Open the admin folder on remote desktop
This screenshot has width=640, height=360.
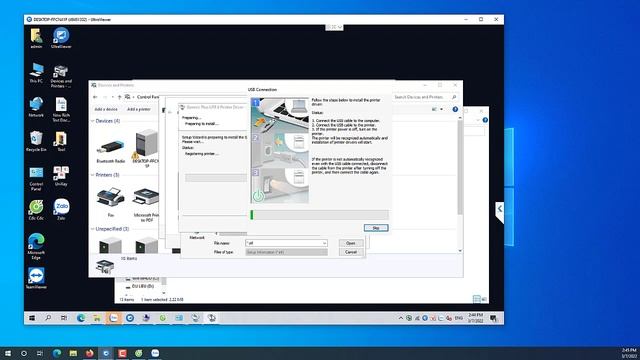tap(36, 38)
